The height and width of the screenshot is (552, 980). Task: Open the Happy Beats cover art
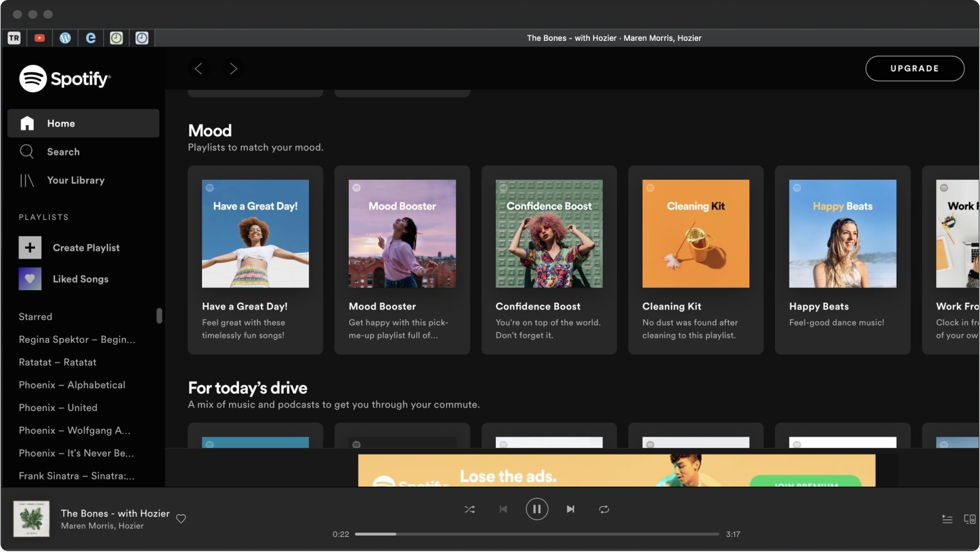pyautogui.click(x=843, y=234)
